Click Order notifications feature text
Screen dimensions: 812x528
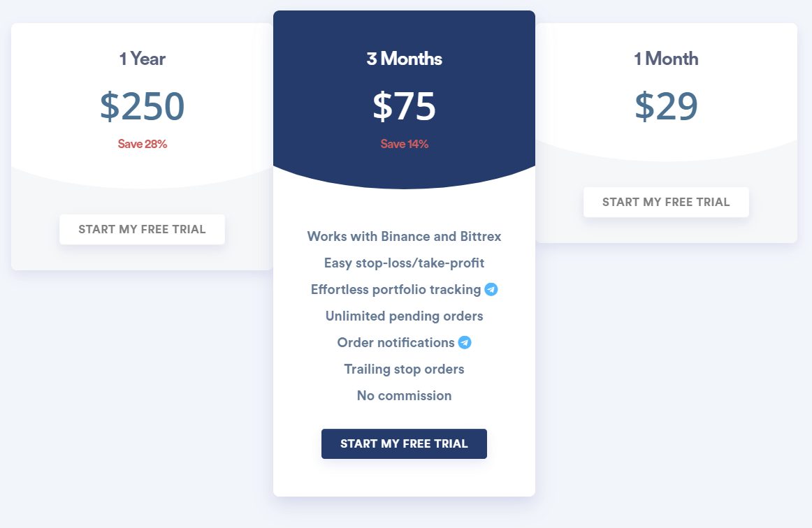[396, 343]
